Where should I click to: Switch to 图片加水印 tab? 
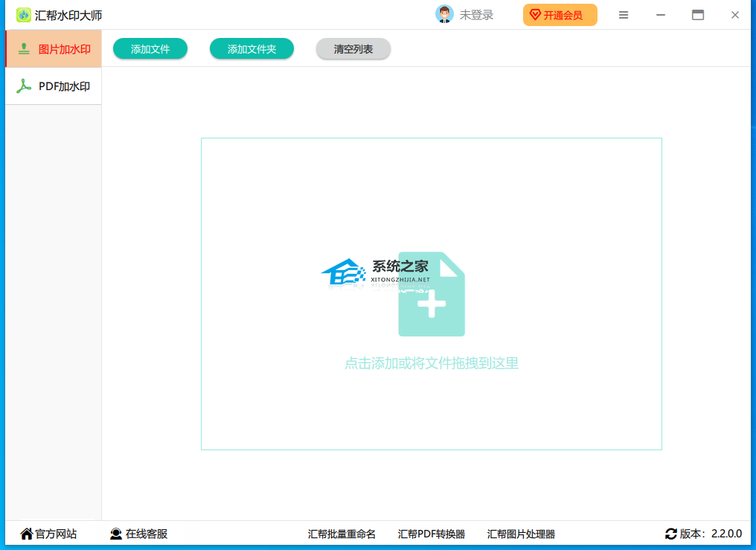(x=54, y=49)
